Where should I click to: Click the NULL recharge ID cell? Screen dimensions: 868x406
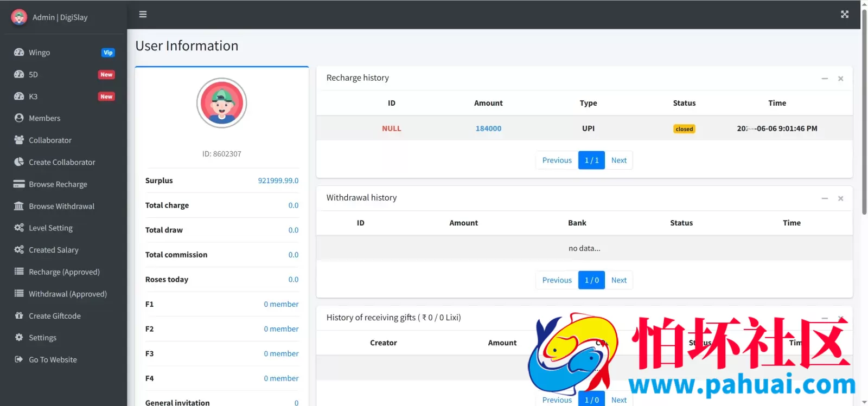click(391, 128)
